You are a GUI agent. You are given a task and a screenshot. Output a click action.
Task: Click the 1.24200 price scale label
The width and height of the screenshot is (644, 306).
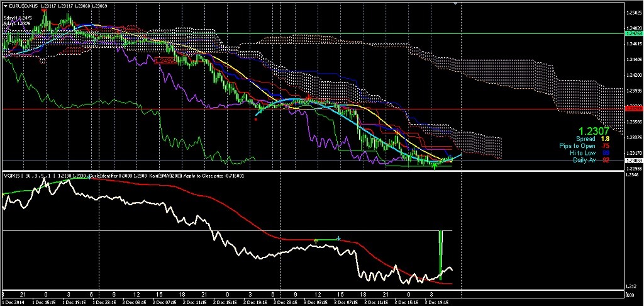(633, 76)
